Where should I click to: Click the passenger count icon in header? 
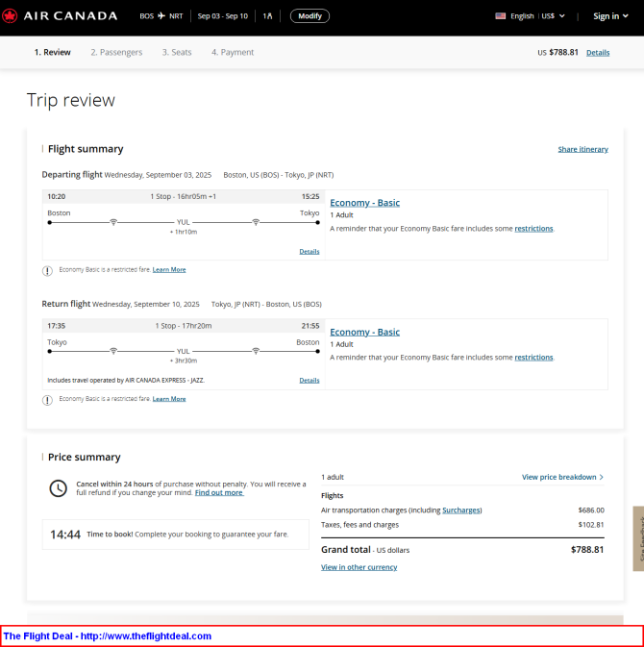point(268,16)
